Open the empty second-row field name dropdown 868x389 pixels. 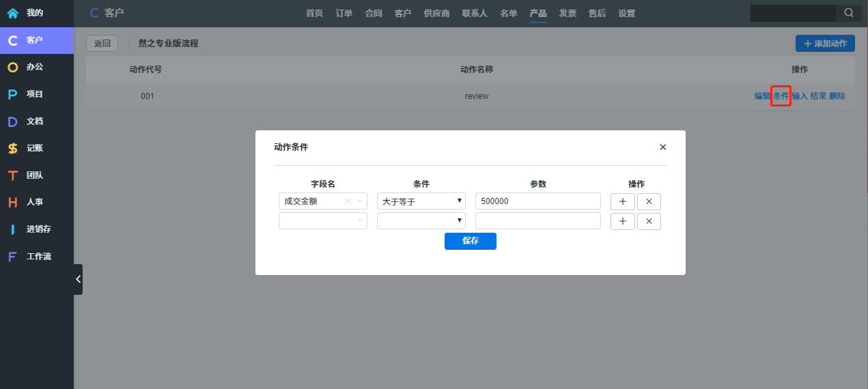(322, 221)
